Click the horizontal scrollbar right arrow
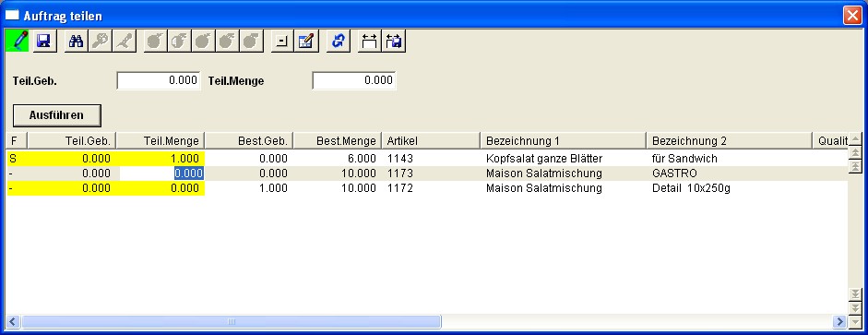 pos(840,321)
